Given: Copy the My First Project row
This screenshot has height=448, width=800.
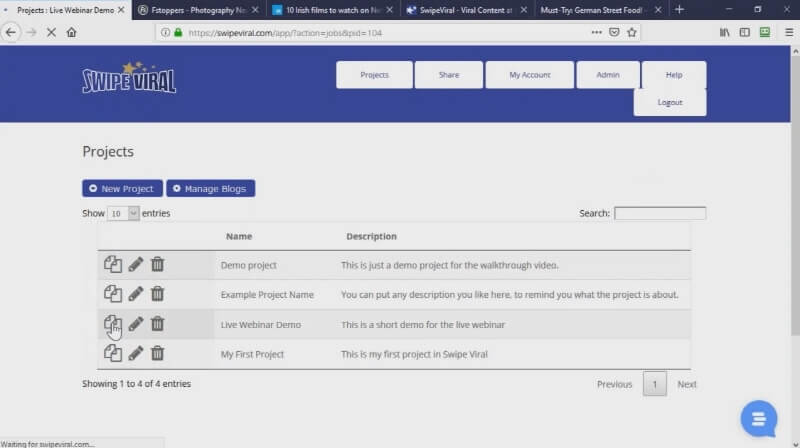Looking at the screenshot, I should pos(113,353).
